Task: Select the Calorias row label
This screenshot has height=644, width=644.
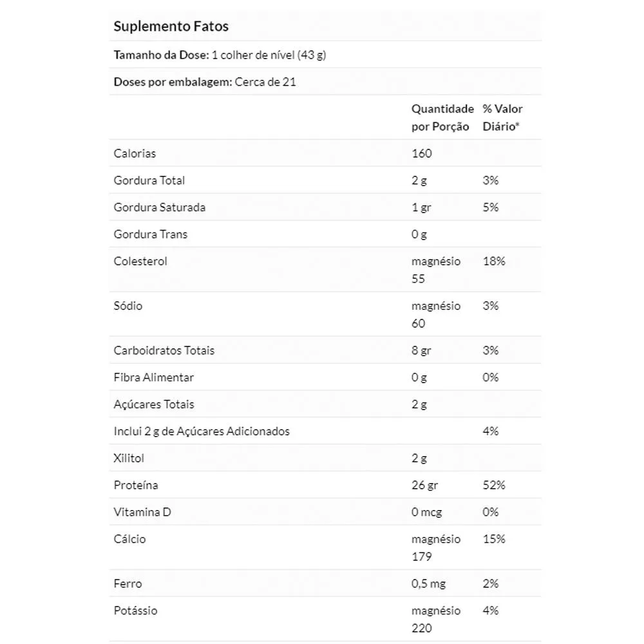Action: [x=135, y=153]
